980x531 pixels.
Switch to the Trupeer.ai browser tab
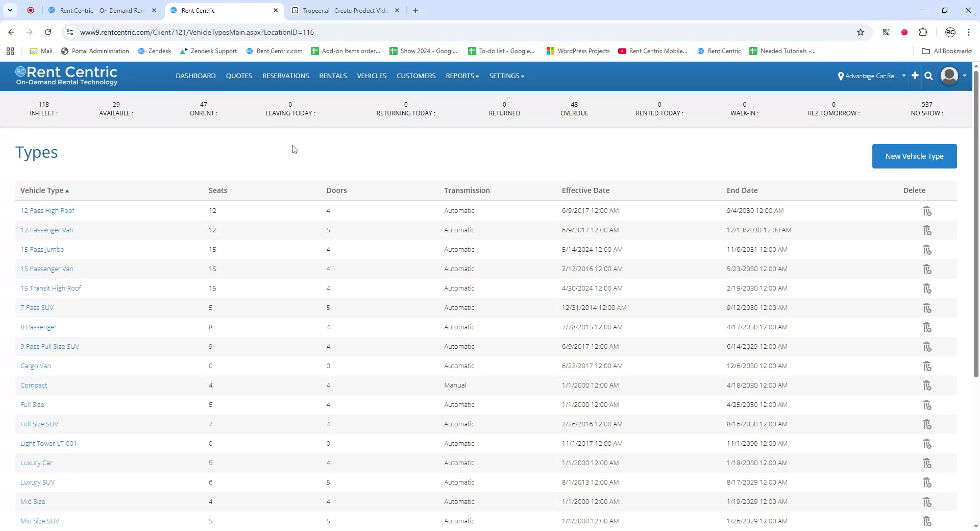click(342, 10)
